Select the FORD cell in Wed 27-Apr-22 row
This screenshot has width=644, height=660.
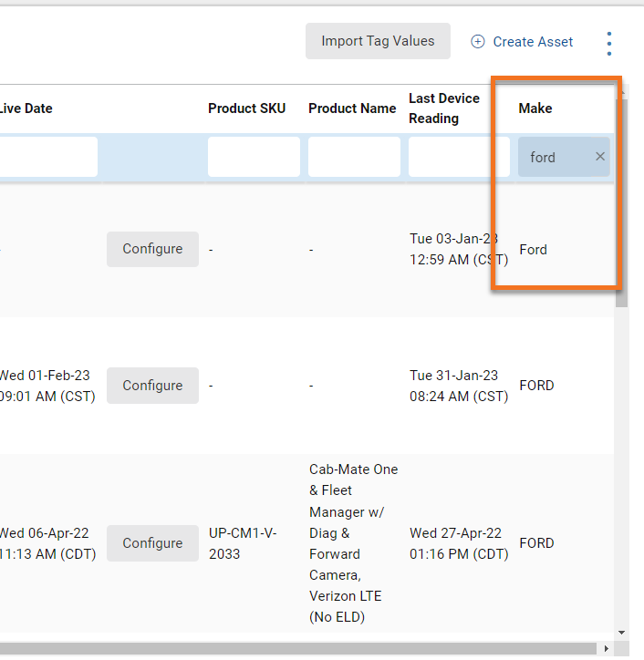point(536,543)
